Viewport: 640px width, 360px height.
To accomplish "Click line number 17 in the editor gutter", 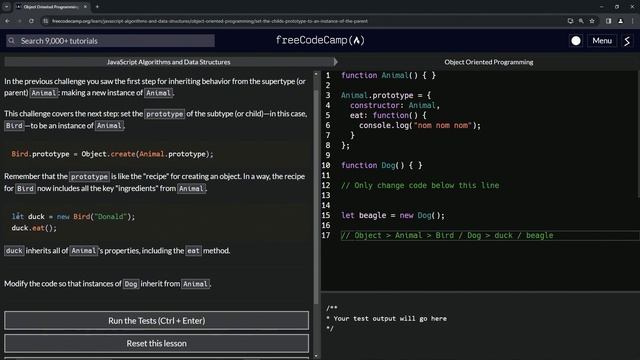I will 326,236.
